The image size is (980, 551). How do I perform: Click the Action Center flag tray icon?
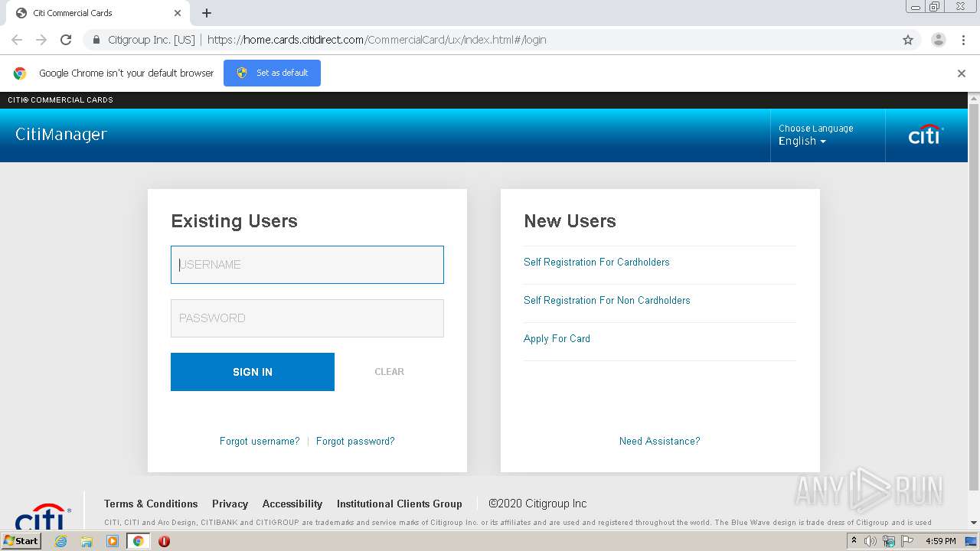click(x=907, y=541)
